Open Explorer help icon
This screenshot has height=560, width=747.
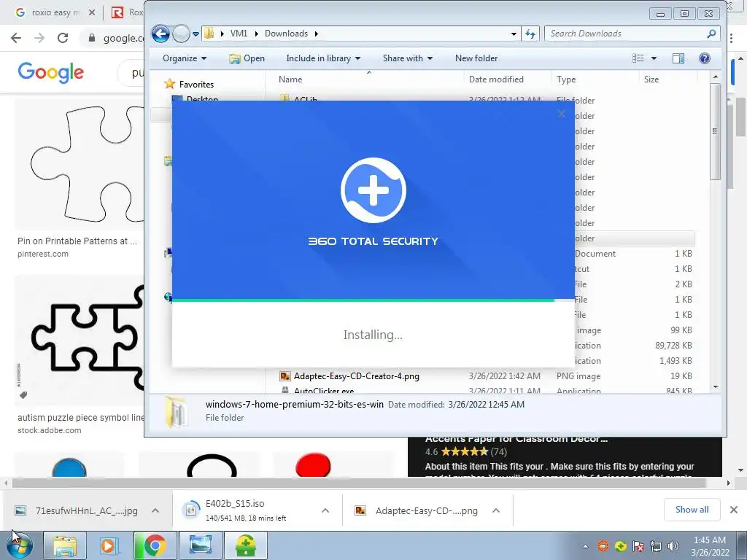[705, 58]
